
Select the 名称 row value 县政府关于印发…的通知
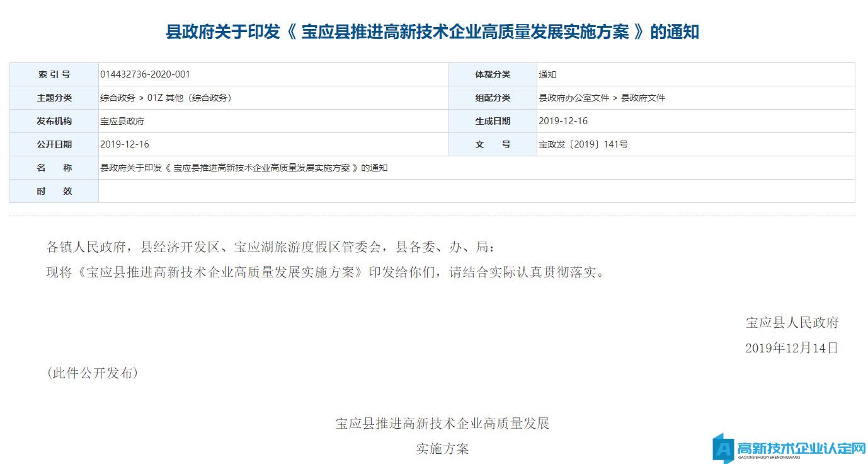[244, 168]
